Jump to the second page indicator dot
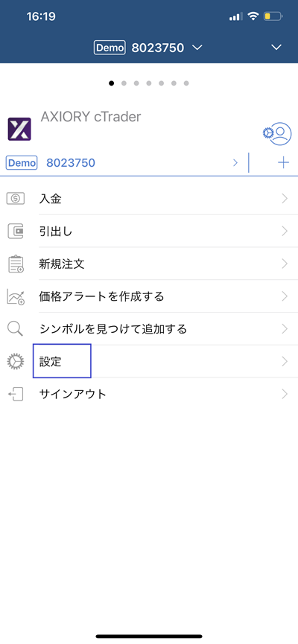 point(124,83)
